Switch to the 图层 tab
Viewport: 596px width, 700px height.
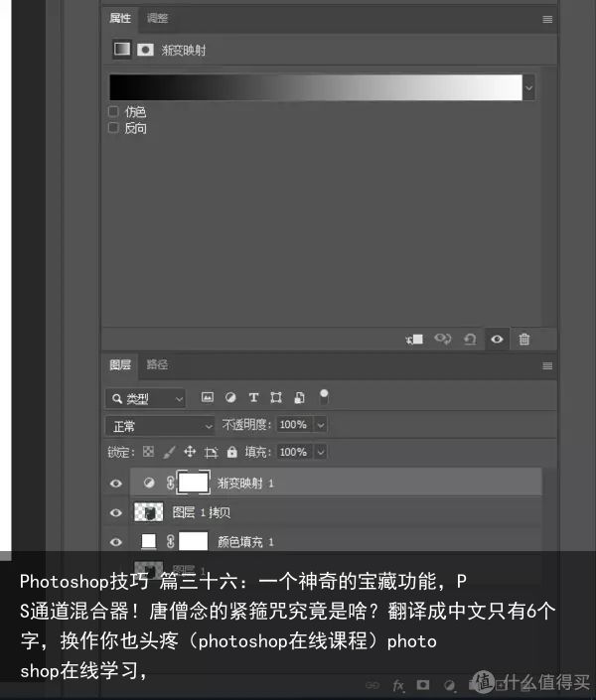click(120, 364)
